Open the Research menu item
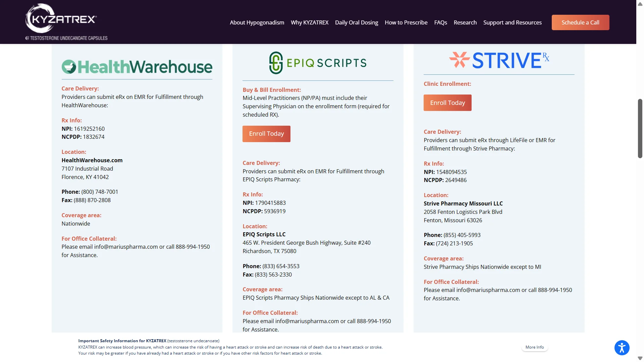644x362 pixels. click(465, 22)
